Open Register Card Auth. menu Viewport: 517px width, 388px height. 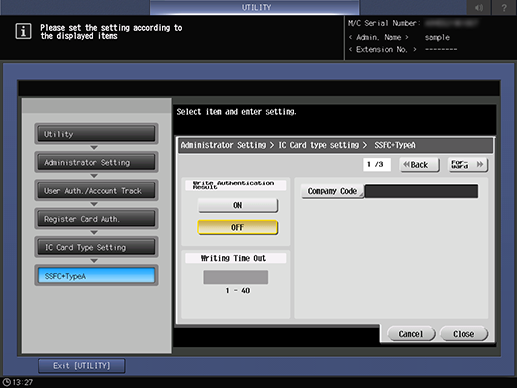(96, 219)
